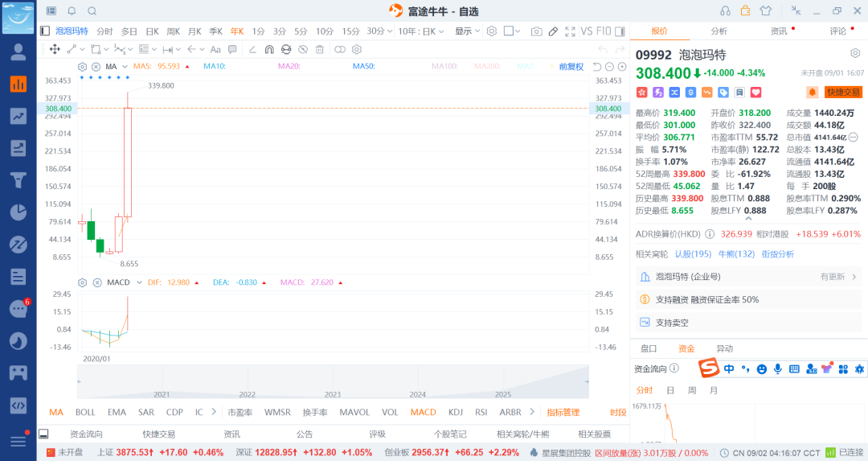868x461 pixels.
Task: Add stock to favorites heart icon
Action: (755, 93)
